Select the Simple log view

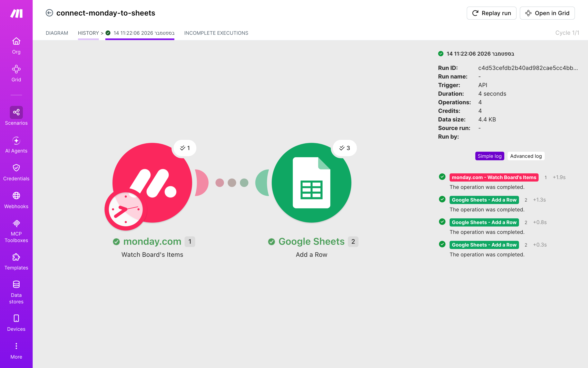[x=490, y=156]
